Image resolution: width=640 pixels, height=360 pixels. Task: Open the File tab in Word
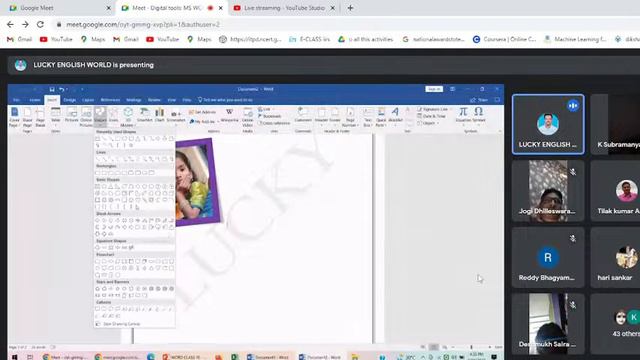(x=16, y=100)
